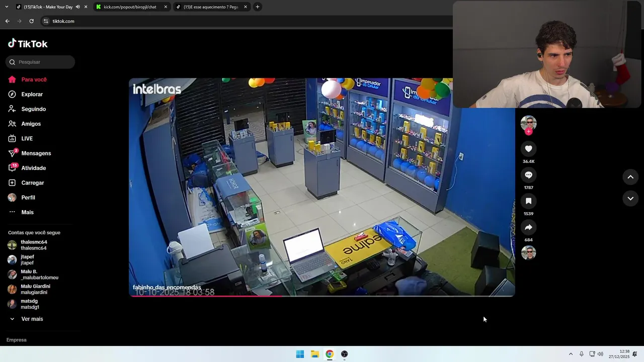Open the clock showing 27/12/2025
644x362 pixels.
[619, 354]
